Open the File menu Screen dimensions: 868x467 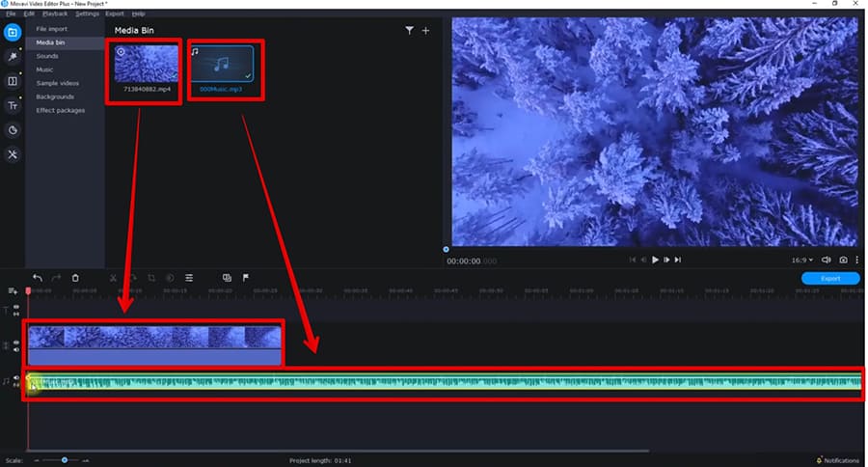pos(11,14)
